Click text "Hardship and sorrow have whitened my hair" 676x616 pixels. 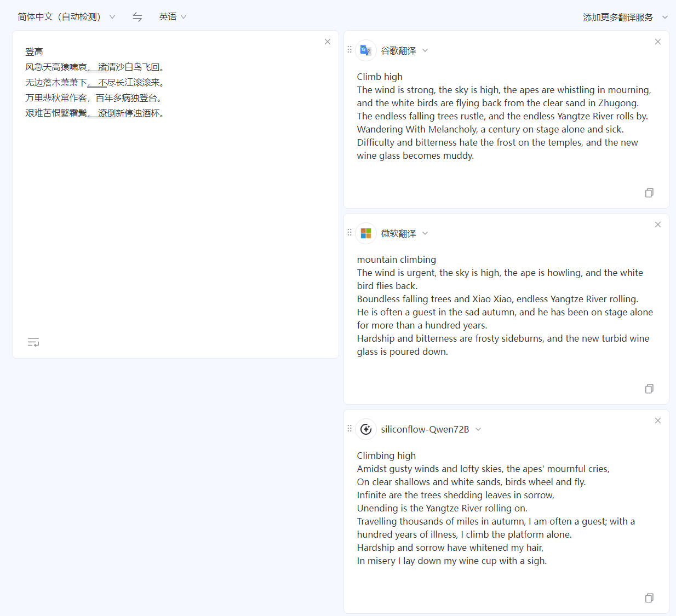449,548
